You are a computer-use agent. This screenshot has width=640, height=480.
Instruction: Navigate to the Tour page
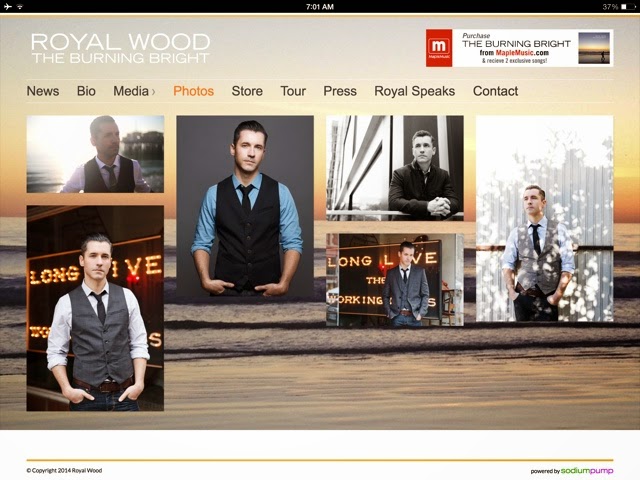coord(293,91)
